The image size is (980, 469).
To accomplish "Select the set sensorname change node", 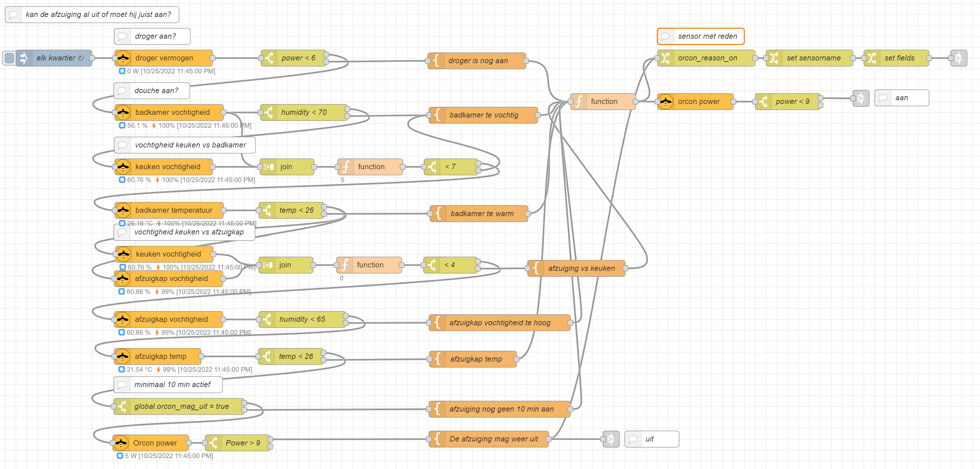I will (x=810, y=58).
